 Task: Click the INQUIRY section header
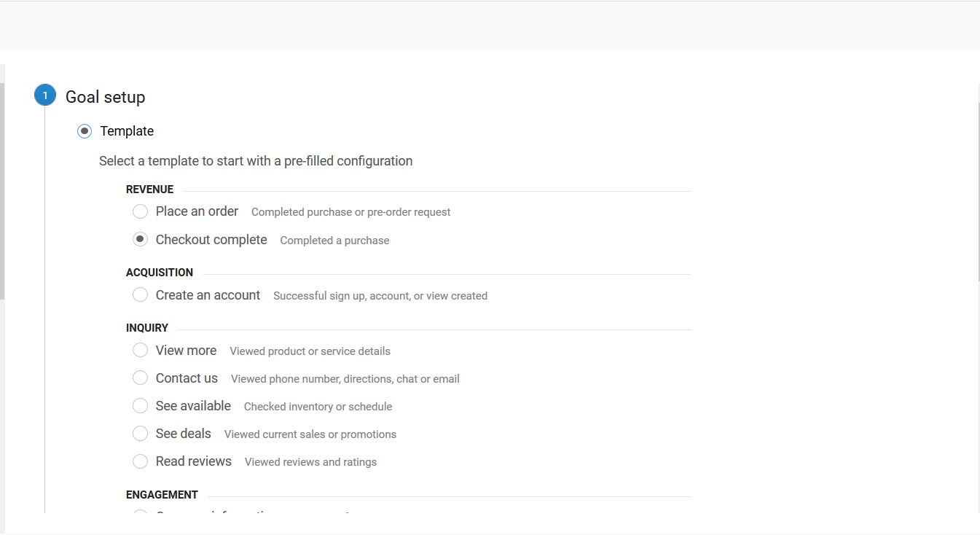pyautogui.click(x=147, y=327)
